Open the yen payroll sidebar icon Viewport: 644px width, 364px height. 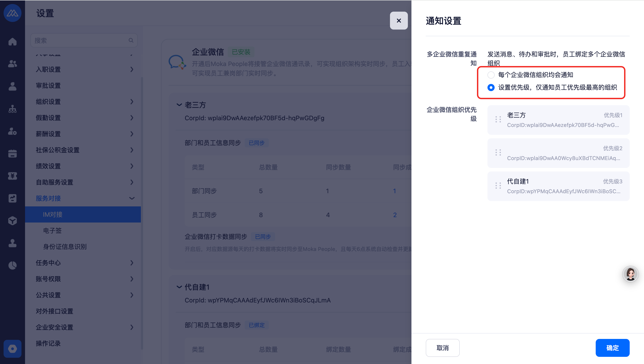click(x=12, y=176)
